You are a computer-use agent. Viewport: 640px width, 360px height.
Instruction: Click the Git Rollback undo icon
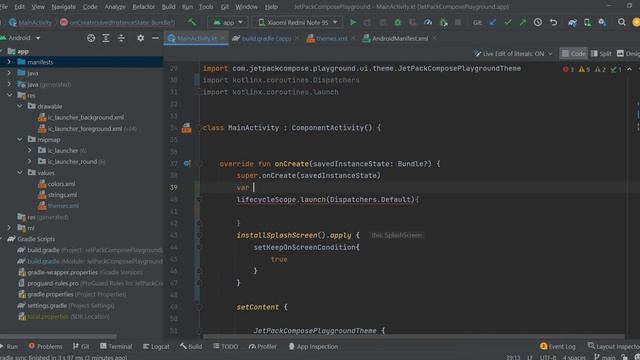pos(553,22)
